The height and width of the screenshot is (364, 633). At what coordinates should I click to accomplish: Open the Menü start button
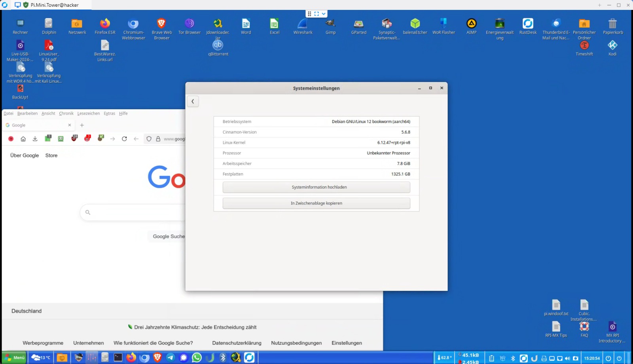(15, 358)
